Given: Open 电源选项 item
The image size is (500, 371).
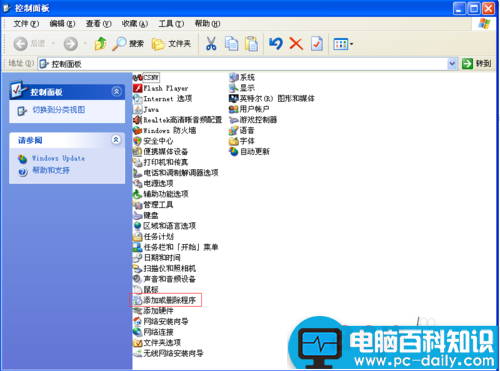Looking at the screenshot, I should coord(153,183).
